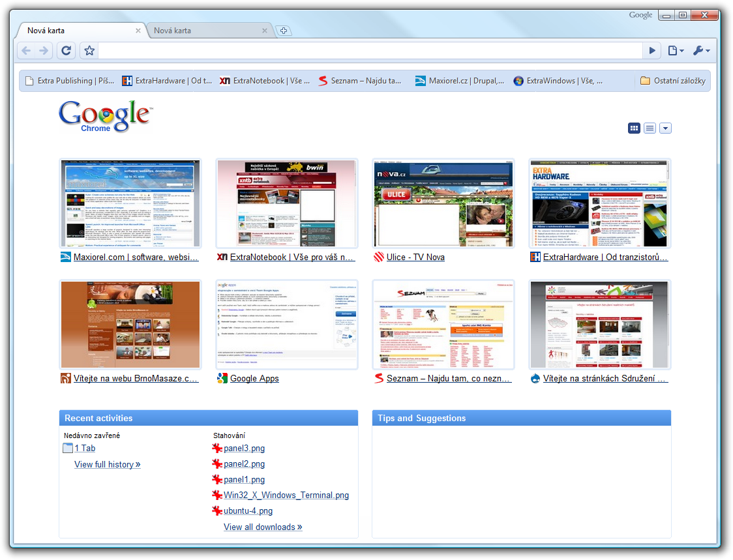This screenshot has width=733, height=560.
Task: Click the ExtraNotebook | Vše pro váš link
Action: 293,257
